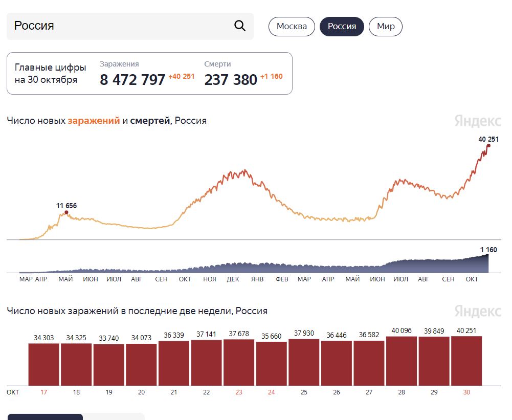Click the Яндекс watermark on bar chart
This screenshot has height=420, width=512.
(478, 311)
